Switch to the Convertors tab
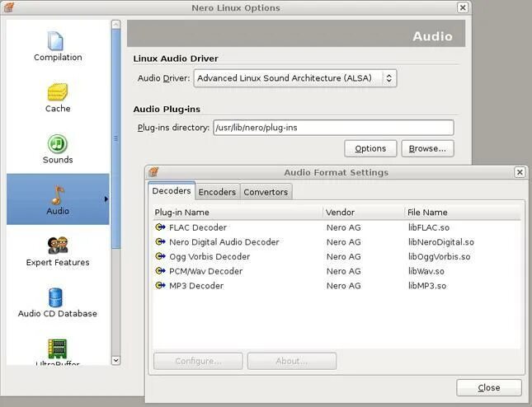This screenshot has width=532, height=407. (x=266, y=192)
